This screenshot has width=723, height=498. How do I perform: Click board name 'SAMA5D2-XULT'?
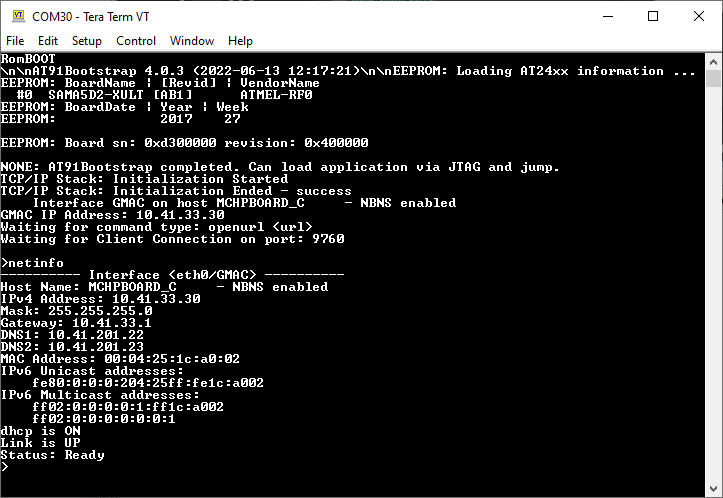point(96,95)
